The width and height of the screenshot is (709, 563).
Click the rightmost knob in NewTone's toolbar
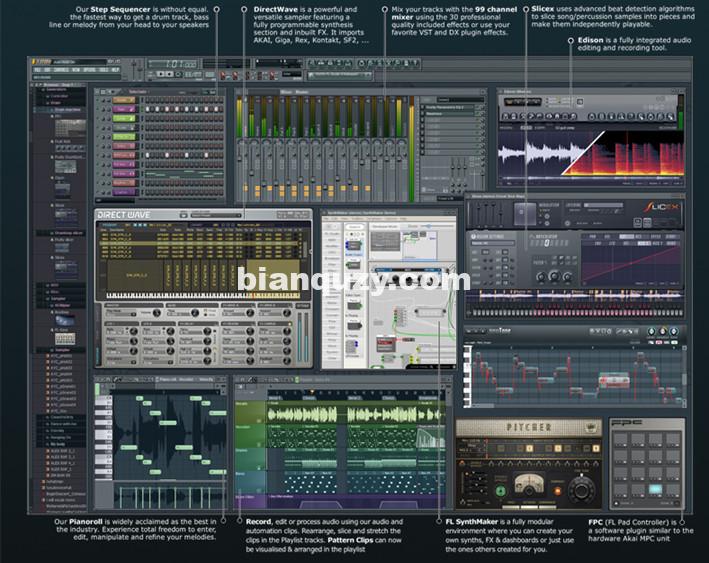(x=674, y=331)
